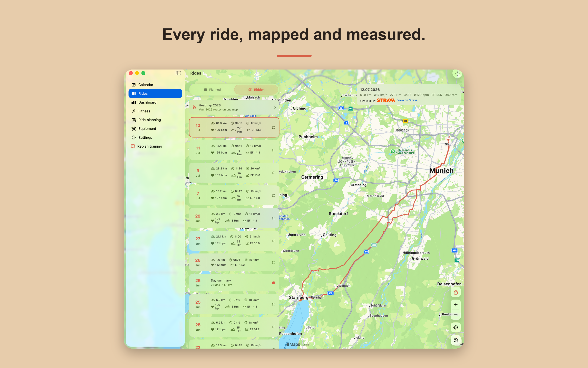Click Replan training in the sidebar
Image resolution: width=588 pixels, height=368 pixels.
[x=155, y=146]
